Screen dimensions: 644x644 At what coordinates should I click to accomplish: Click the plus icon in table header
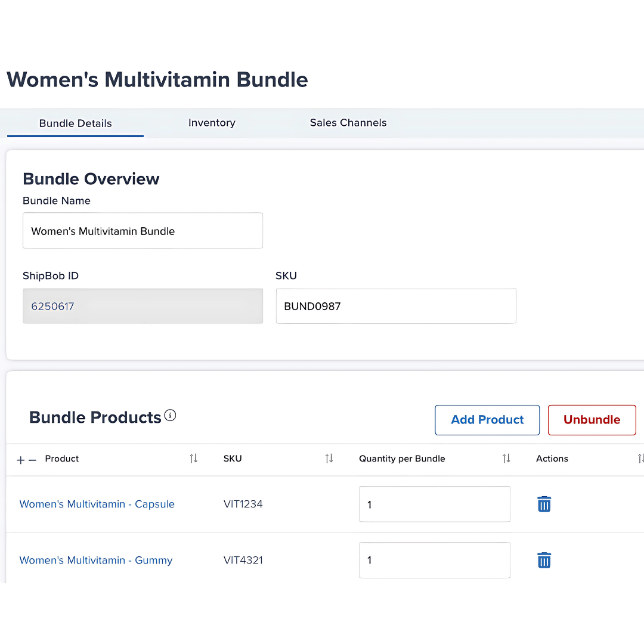click(21, 460)
